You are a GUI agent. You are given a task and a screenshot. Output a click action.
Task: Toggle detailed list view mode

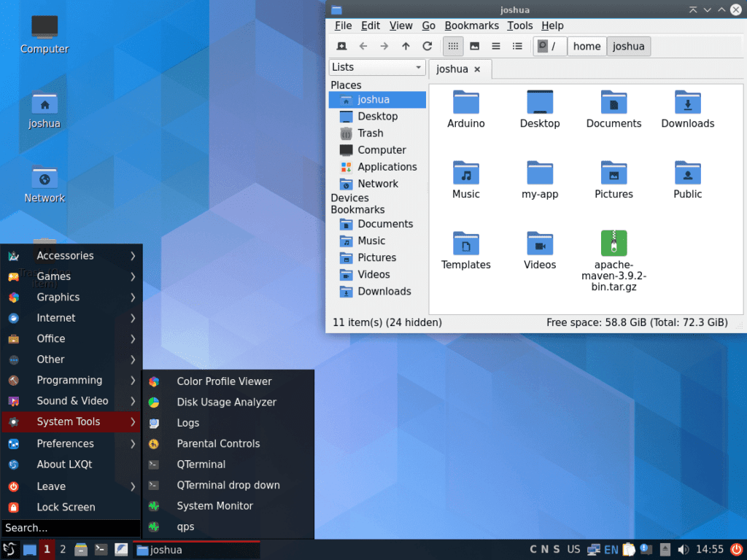[516, 46]
